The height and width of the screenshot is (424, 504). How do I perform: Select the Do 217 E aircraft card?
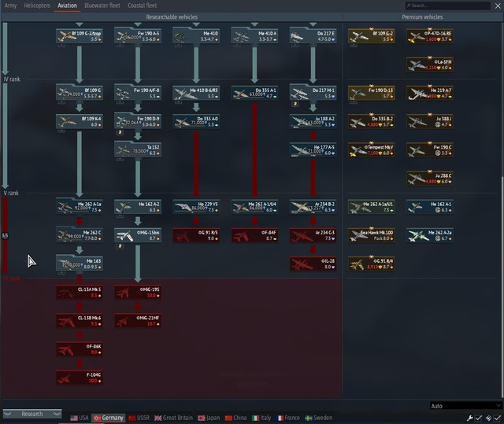313,36
